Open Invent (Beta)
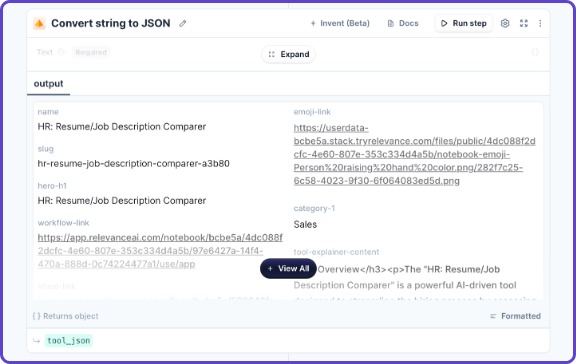Screen dimensions: 576x364 (x=340, y=23)
